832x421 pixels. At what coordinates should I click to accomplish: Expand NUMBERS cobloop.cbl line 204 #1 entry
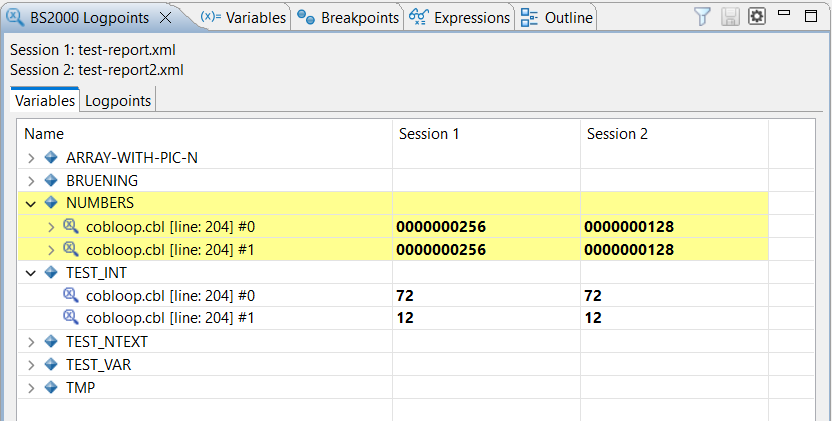(x=52, y=249)
